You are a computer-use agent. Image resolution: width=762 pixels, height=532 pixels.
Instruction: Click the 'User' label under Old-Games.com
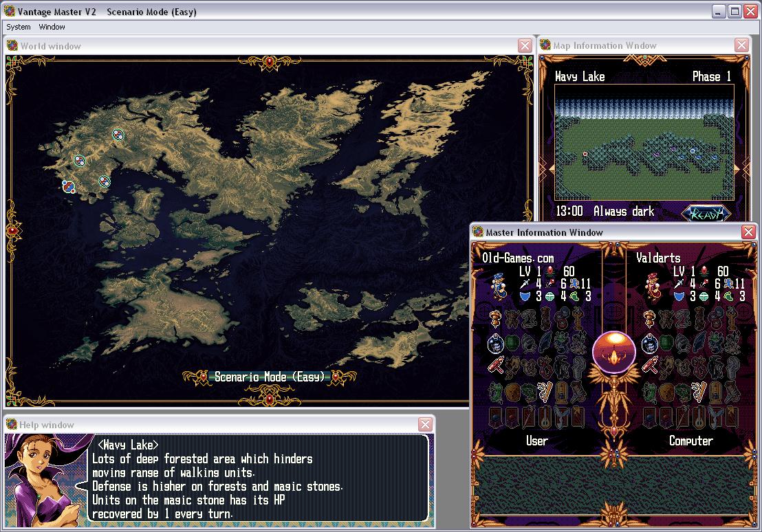[x=537, y=441]
